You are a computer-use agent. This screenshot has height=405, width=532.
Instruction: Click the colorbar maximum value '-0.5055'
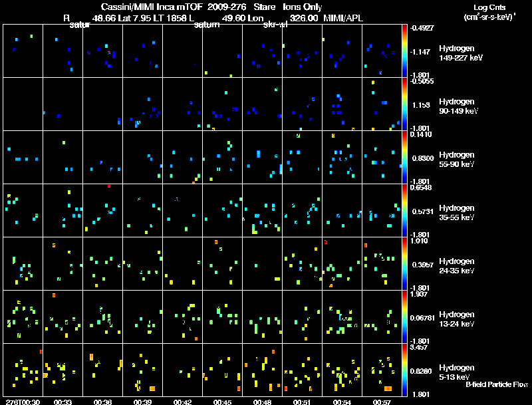point(422,81)
